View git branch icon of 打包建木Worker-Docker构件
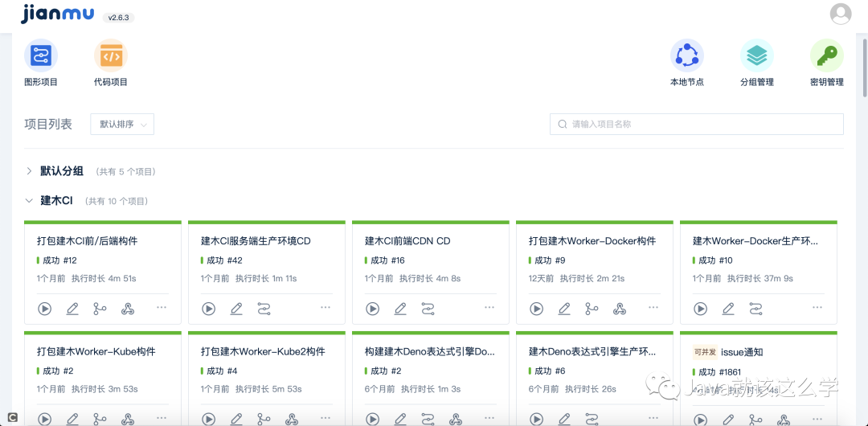 [x=592, y=309]
